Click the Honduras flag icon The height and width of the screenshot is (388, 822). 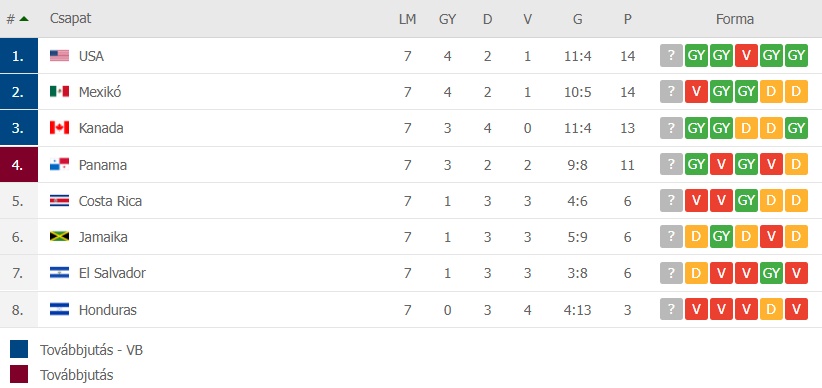(x=59, y=309)
